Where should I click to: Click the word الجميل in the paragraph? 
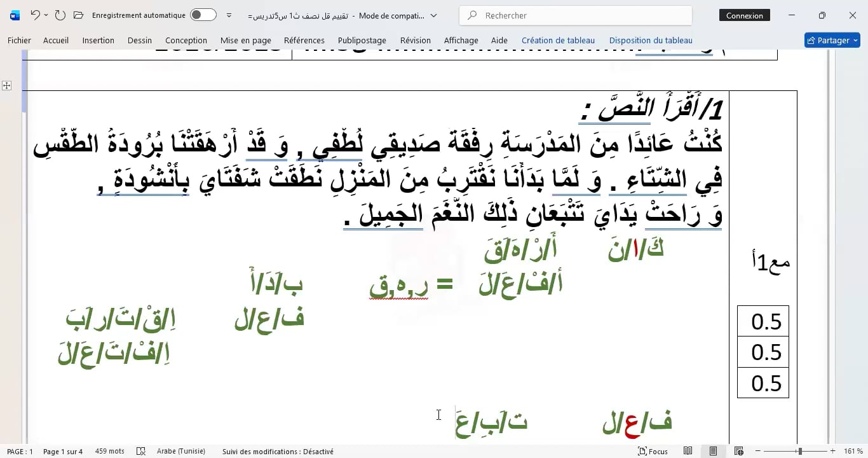(x=392, y=216)
